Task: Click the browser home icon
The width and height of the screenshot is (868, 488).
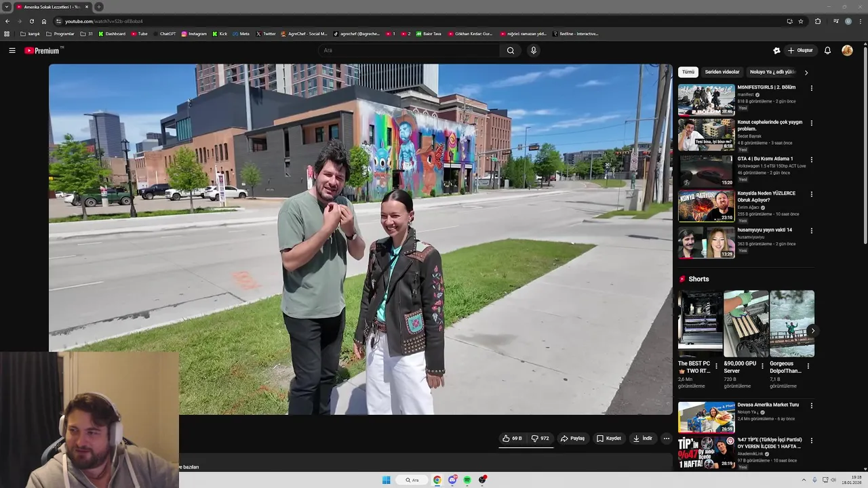Action: tap(44, 21)
